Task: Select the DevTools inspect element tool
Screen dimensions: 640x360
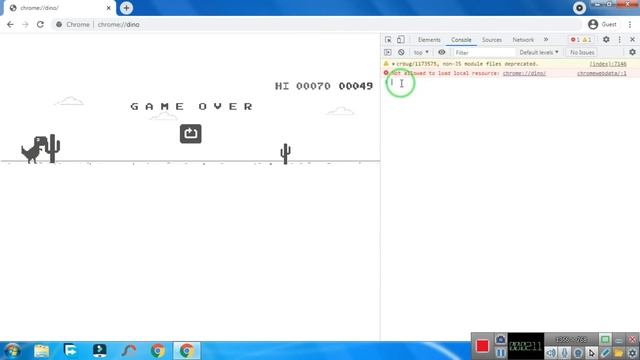Action: pos(388,40)
